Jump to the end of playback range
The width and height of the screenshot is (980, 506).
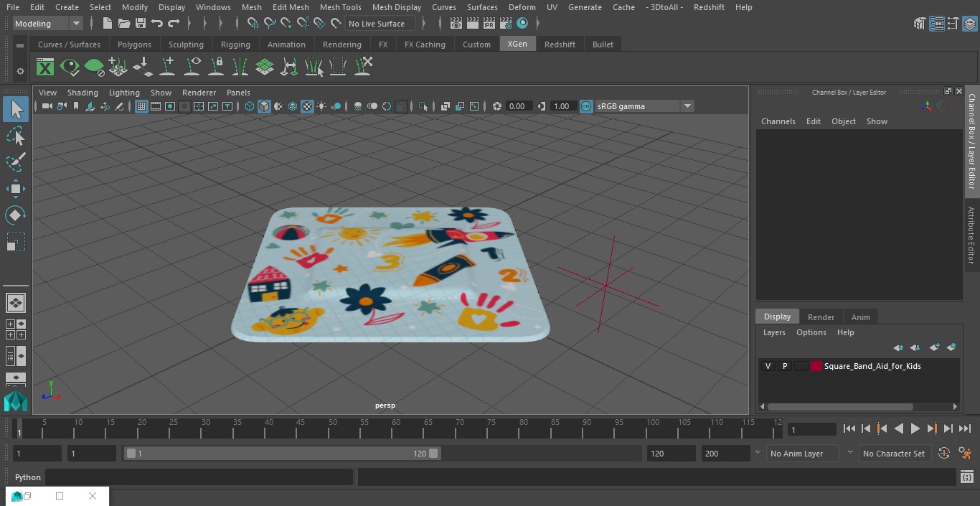pos(965,428)
